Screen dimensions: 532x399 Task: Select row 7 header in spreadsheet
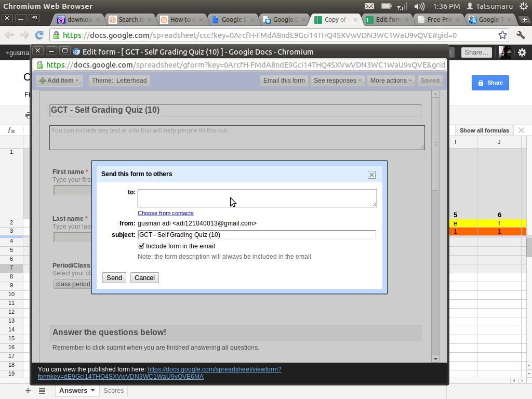(x=11, y=268)
